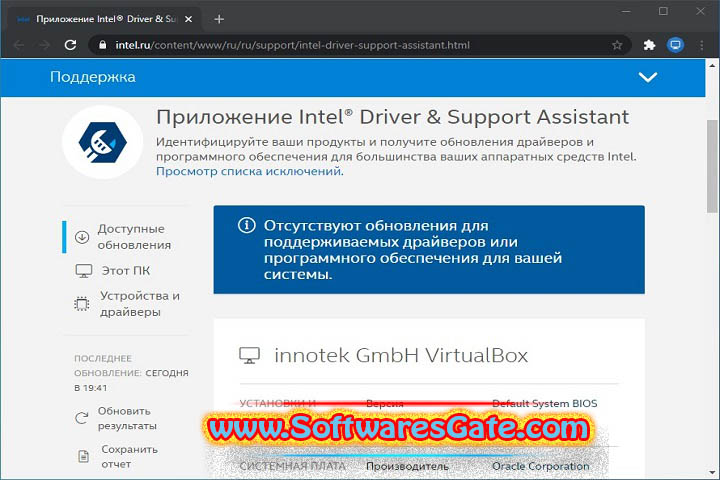Screen dimensions: 720x480
Task: Open the Просмотр списка исключений link
Action: [x=248, y=171]
